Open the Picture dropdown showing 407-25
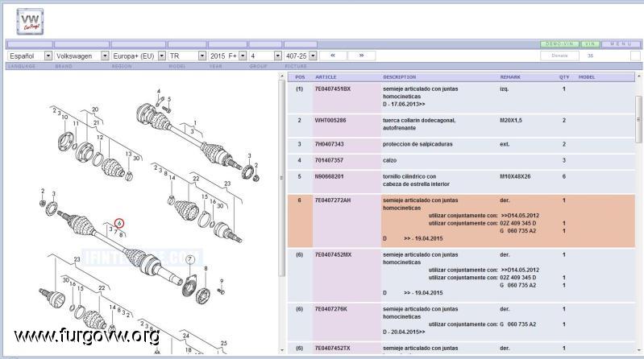The height and width of the screenshot is (359, 644). point(301,56)
